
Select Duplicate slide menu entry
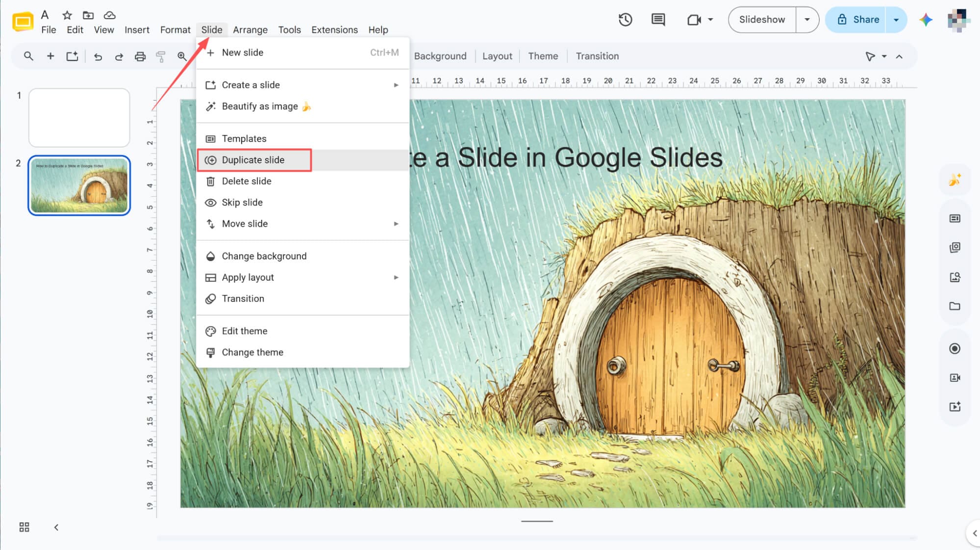302,160
